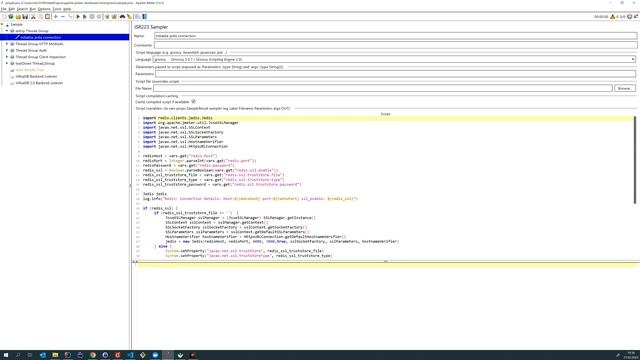Click the File Name input field
This screenshot has width=640, height=360.
(383, 88)
